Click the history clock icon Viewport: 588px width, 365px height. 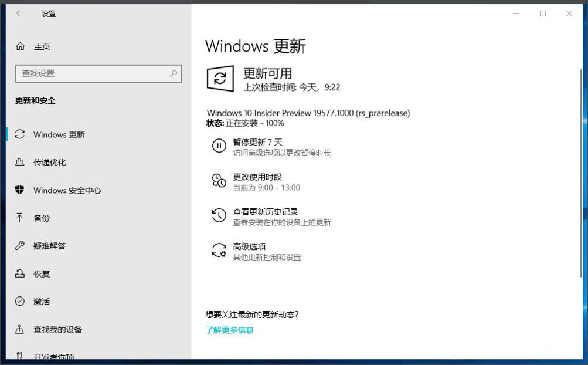point(219,215)
